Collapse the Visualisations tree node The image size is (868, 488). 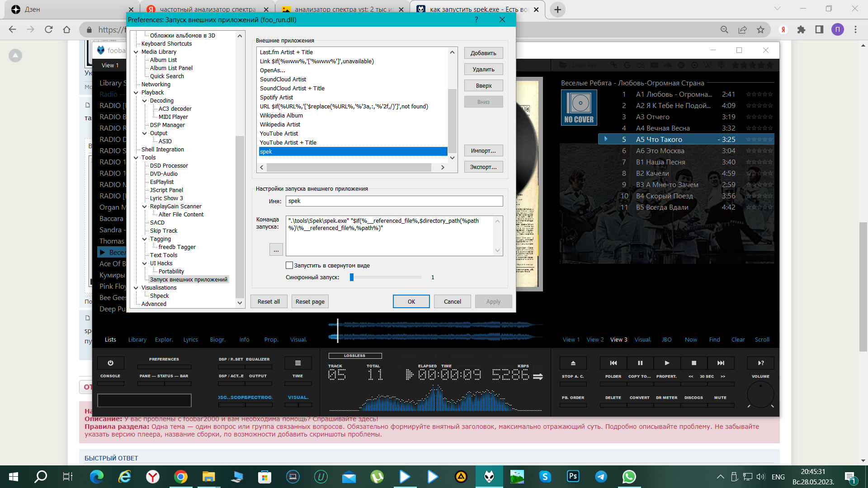pos(136,288)
